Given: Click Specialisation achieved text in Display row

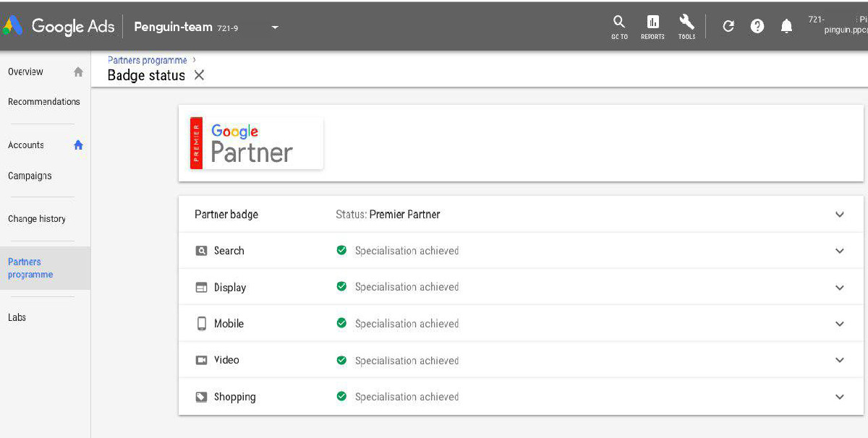Looking at the screenshot, I should pos(407,287).
